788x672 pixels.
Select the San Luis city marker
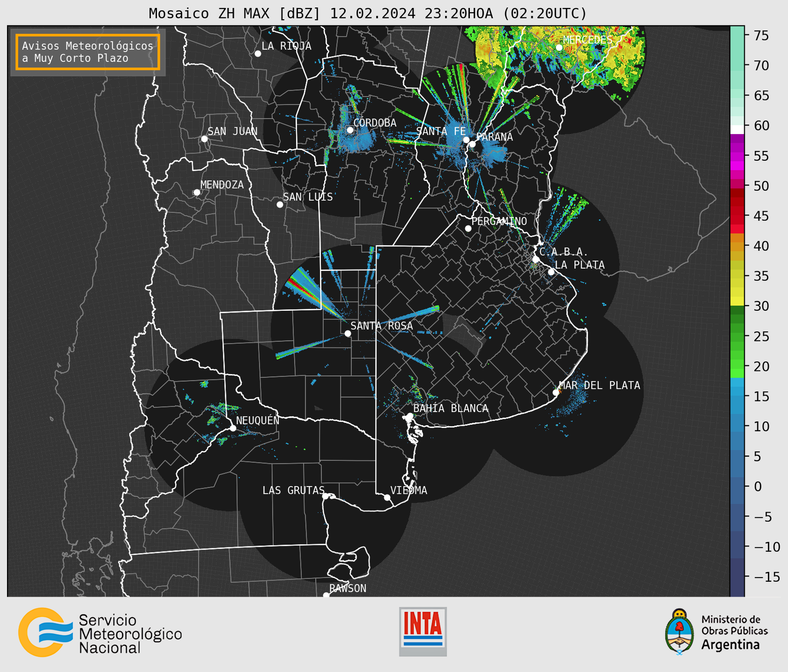(280, 205)
